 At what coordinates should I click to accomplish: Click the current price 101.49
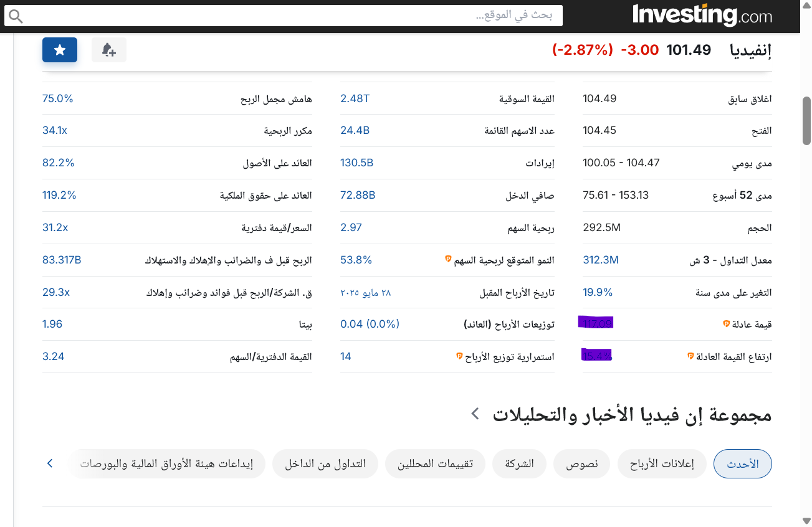689,50
